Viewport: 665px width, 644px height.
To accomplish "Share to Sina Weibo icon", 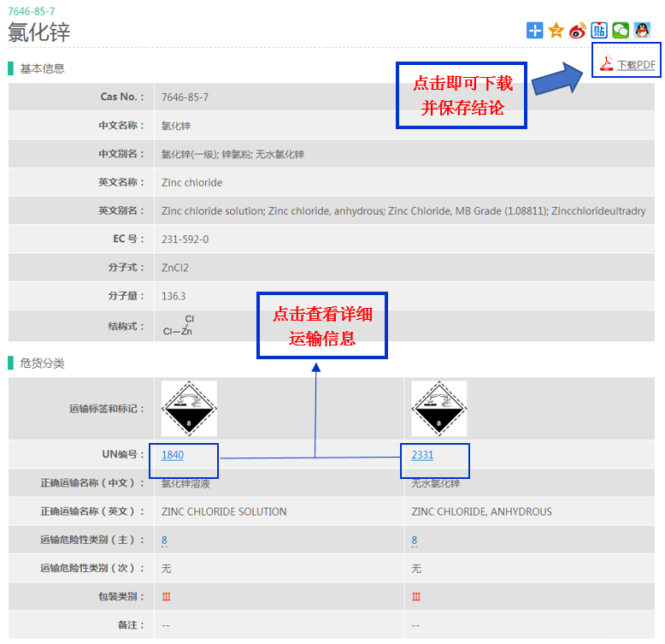I will tap(578, 31).
